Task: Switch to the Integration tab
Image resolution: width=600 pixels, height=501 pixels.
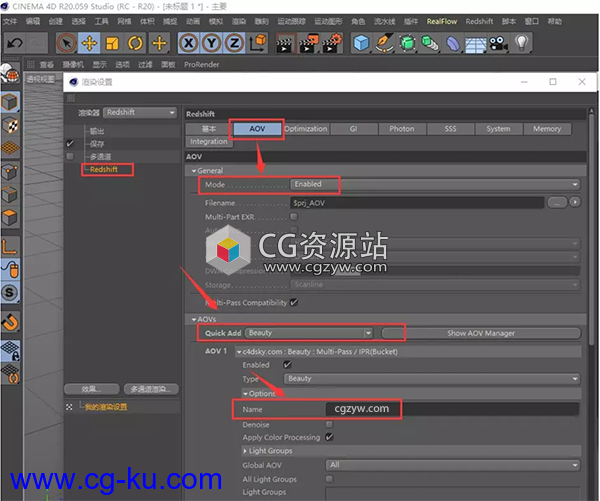Action: tap(209, 142)
